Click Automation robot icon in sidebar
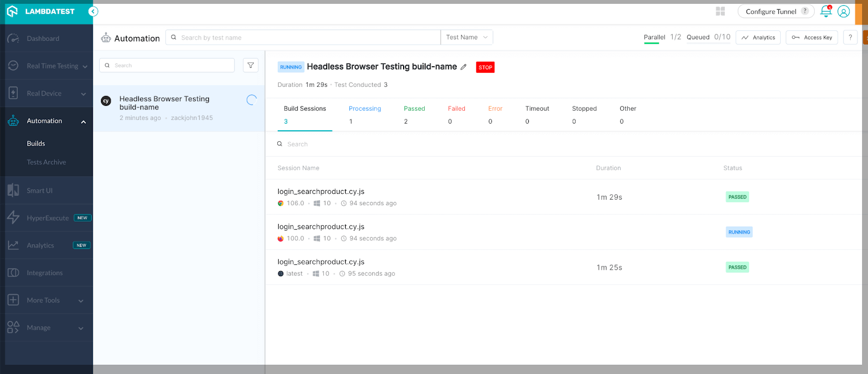 coord(14,121)
